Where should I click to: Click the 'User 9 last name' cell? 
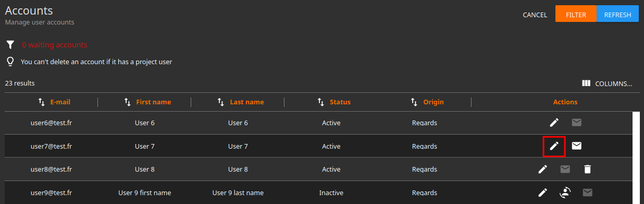coord(238,193)
